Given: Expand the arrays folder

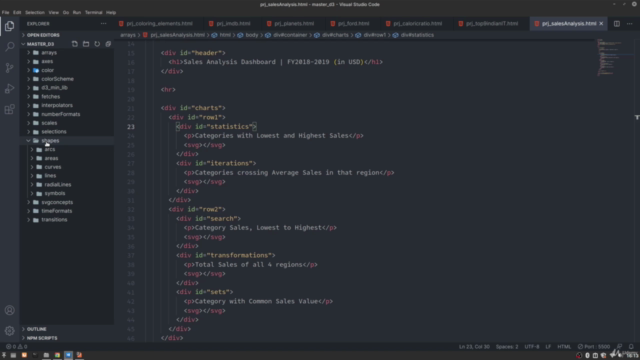Looking at the screenshot, I should 49,53.
